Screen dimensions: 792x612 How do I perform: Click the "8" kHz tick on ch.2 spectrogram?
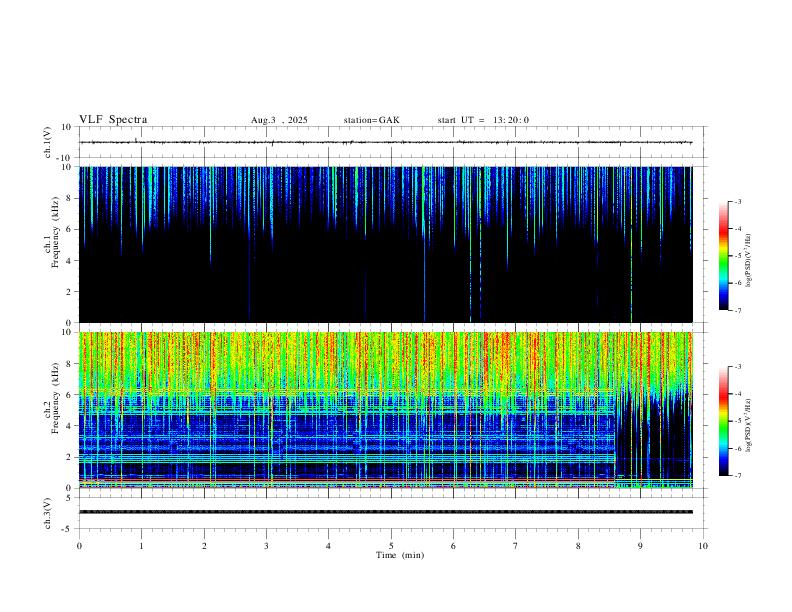[x=69, y=364]
